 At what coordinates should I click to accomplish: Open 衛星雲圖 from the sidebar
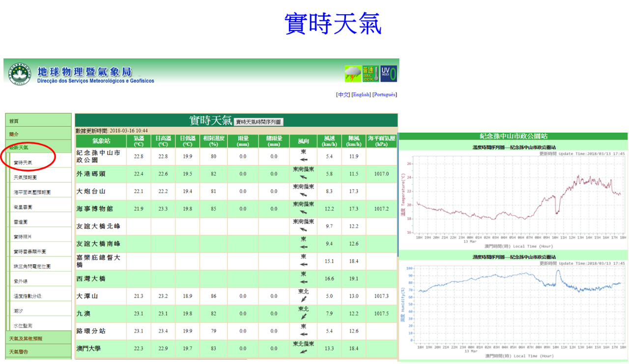pyautogui.click(x=23, y=207)
